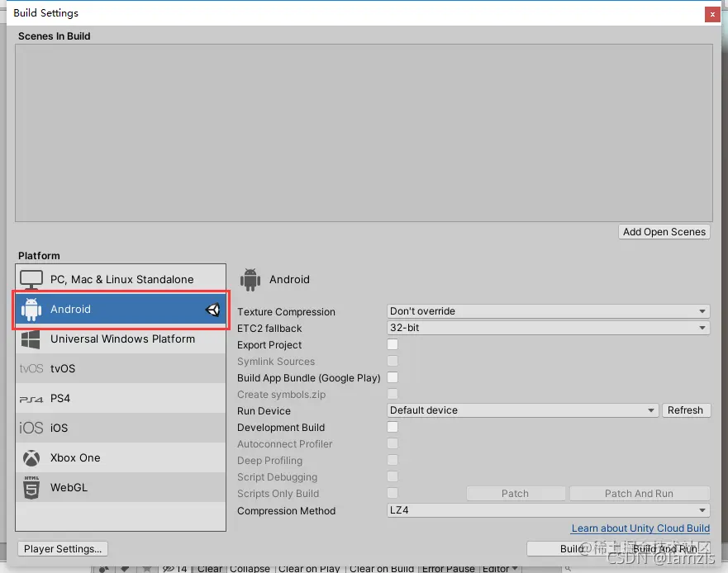This screenshot has height=573, width=728.
Task: Open the Compression Method dropdown
Action: point(548,510)
